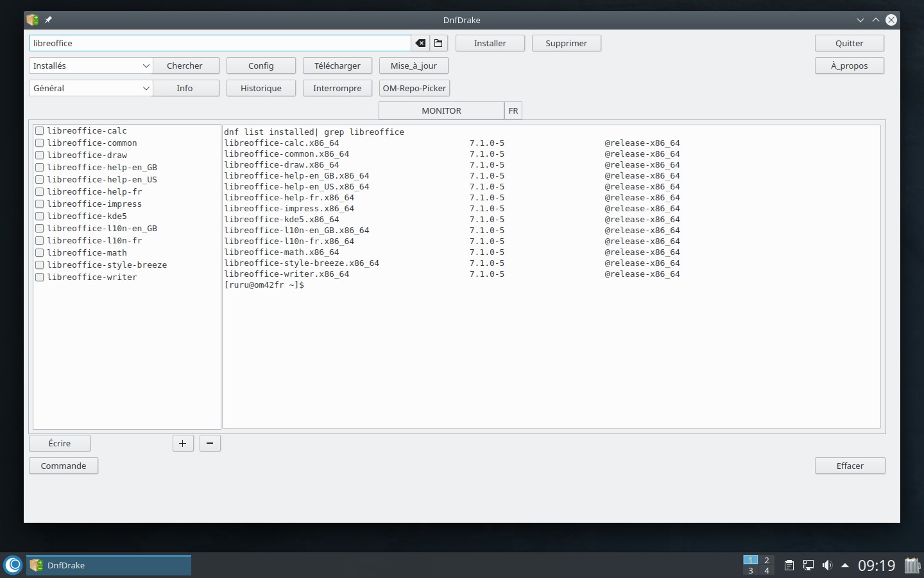
Task: Open the clipboard tray icon
Action: click(x=789, y=565)
